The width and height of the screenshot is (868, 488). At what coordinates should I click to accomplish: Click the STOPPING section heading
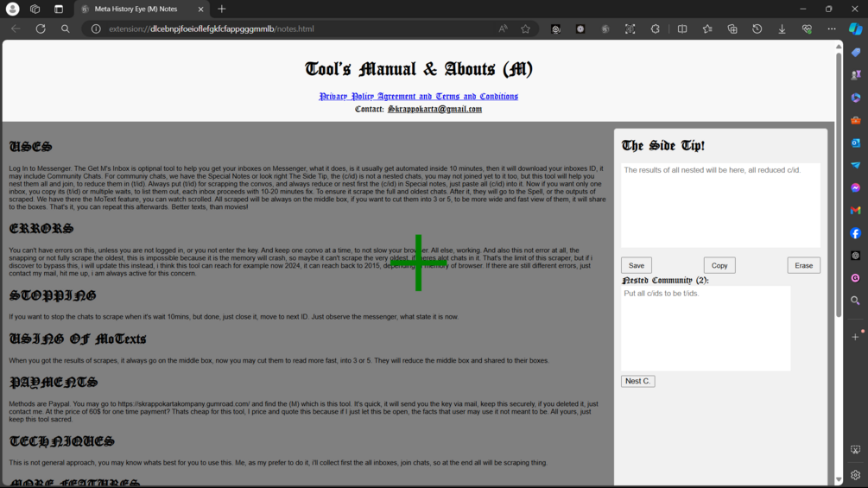click(x=53, y=295)
